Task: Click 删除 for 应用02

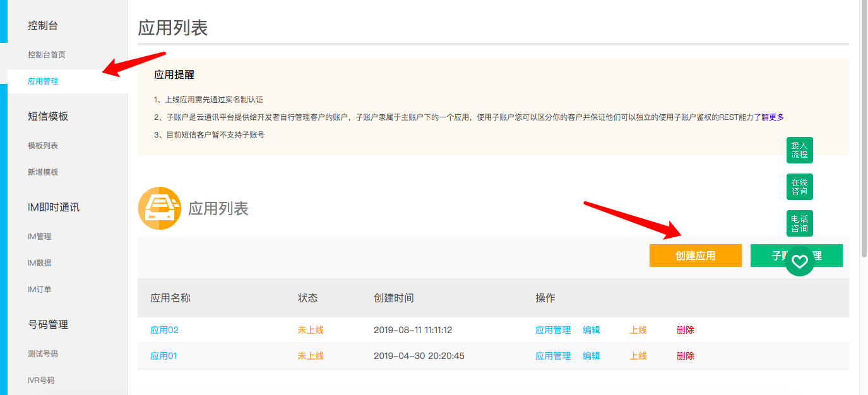Action: point(686,330)
